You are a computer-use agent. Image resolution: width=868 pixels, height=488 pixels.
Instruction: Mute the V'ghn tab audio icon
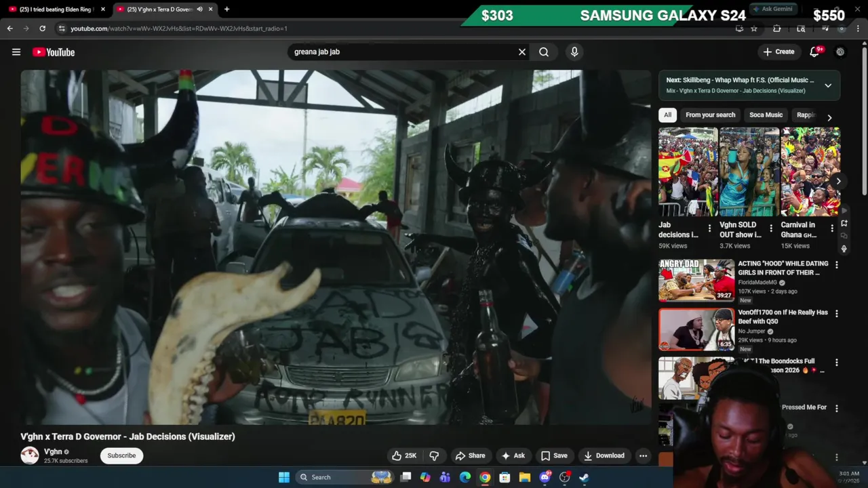tap(199, 9)
